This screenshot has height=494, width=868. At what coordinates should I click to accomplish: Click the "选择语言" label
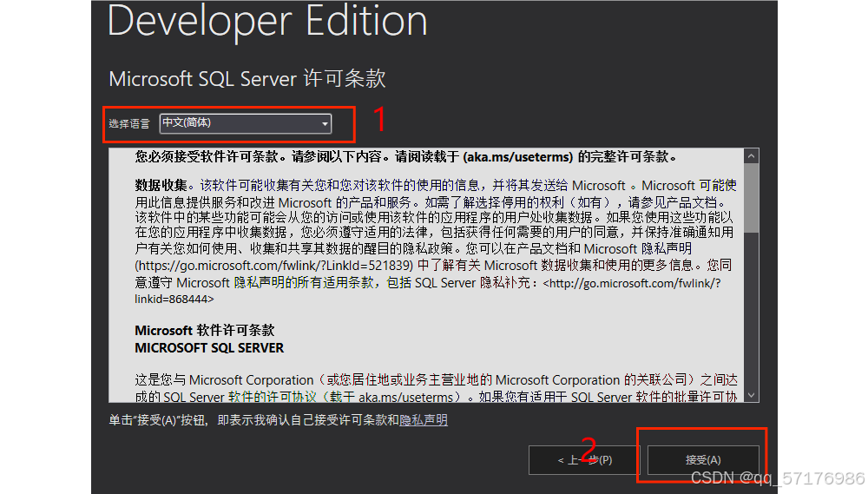pyautogui.click(x=129, y=124)
